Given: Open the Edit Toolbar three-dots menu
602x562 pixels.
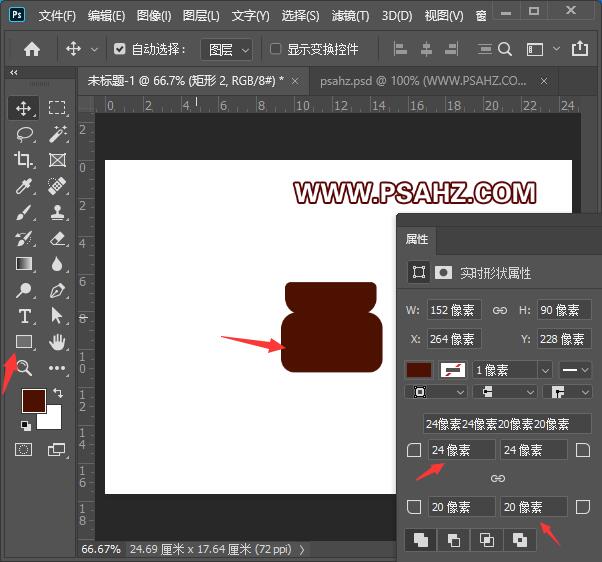Looking at the screenshot, I should tap(57, 368).
